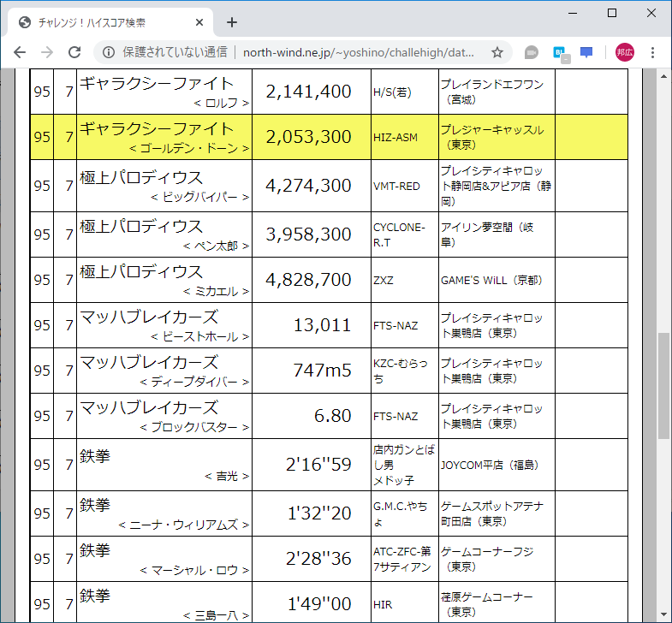Select time 2'16''59
This screenshot has width=672, height=623.
tap(318, 465)
